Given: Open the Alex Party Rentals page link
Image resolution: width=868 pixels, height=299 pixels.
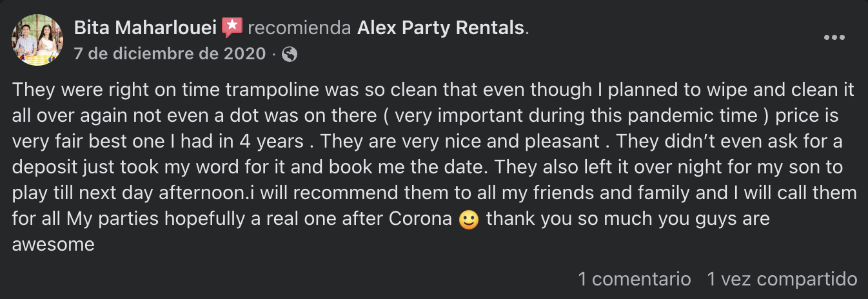Looking at the screenshot, I should [x=441, y=28].
